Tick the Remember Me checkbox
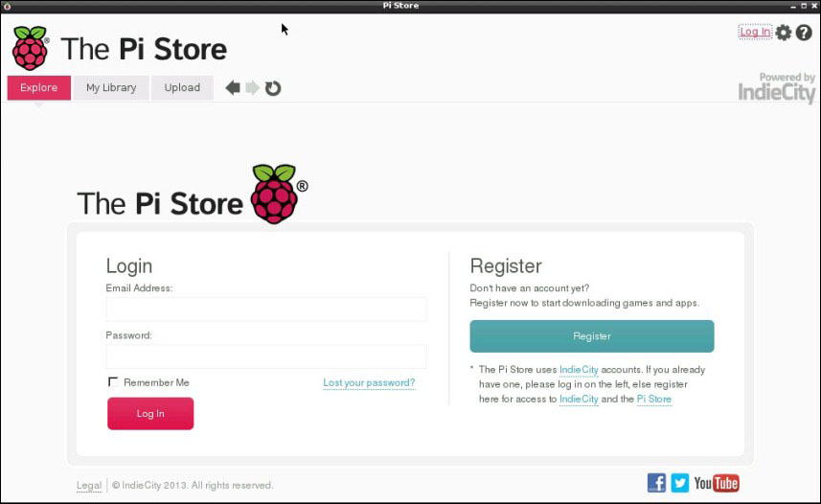821x504 pixels. (x=113, y=381)
